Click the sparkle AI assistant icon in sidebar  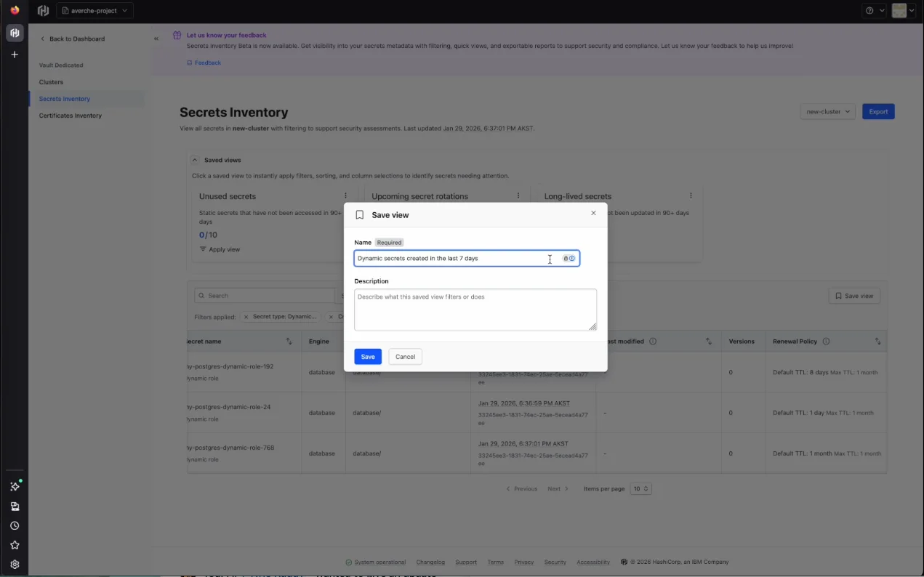coord(15,486)
